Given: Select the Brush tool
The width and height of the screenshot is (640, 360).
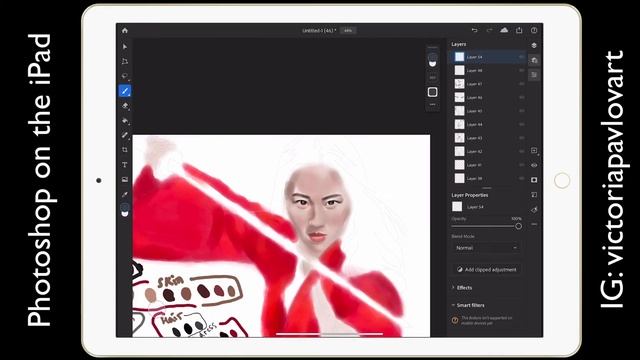Looking at the screenshot, I should click(x=125, y=91).
